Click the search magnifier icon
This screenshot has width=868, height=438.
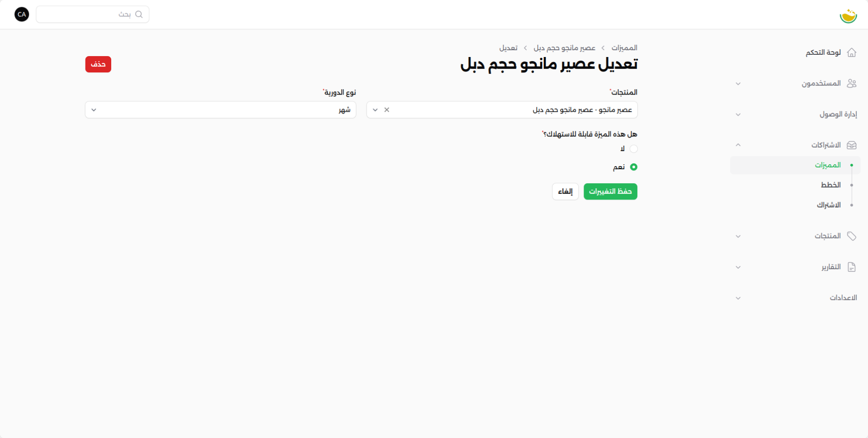pos(139,14)
